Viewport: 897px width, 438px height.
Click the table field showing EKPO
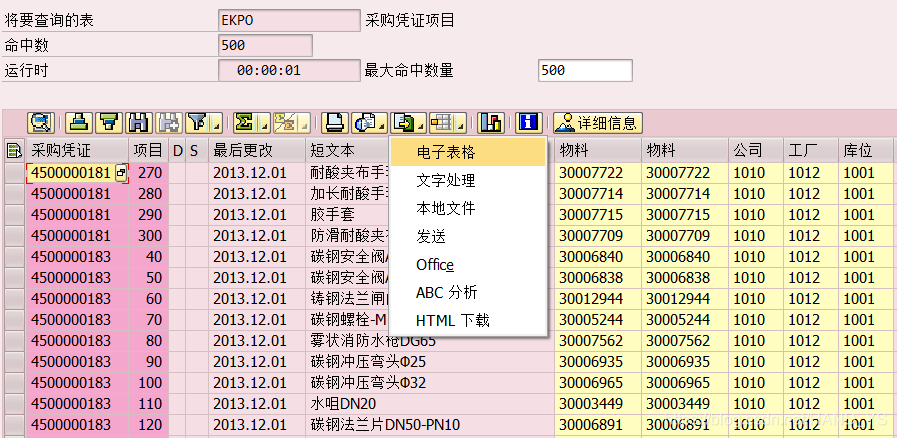click(x=289, y=21)
